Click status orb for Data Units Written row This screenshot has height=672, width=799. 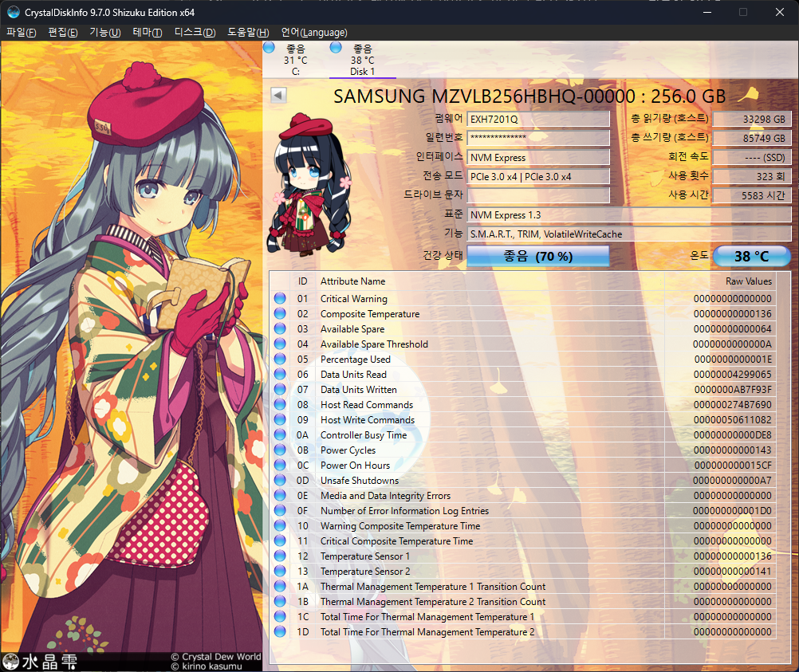pos(280,389)
